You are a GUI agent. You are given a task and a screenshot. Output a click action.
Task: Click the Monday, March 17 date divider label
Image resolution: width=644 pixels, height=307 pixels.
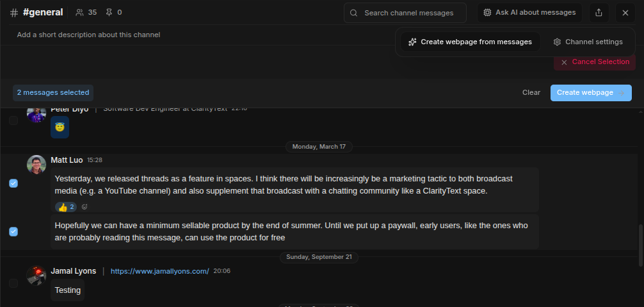(319, 147)
